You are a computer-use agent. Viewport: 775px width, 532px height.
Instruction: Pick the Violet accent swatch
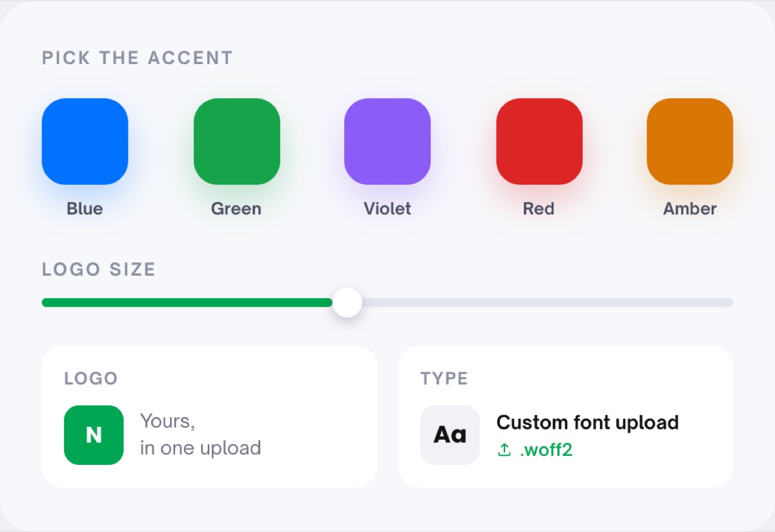[x=387, y=141]
